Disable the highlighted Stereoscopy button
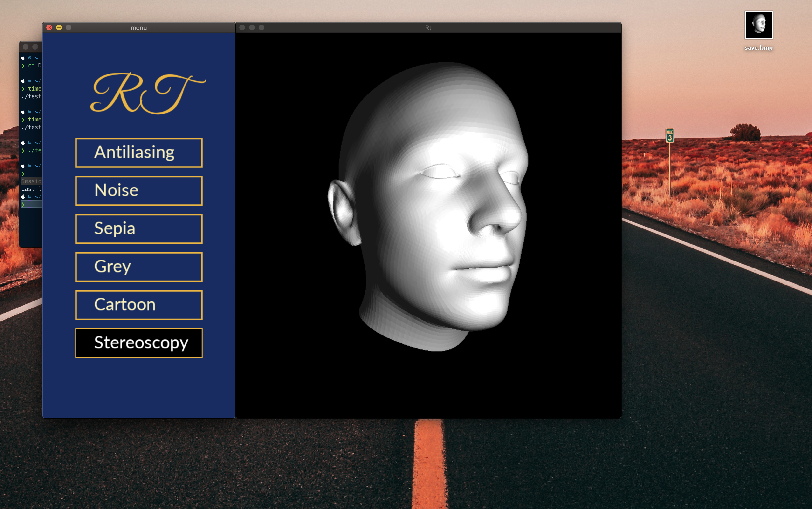 139,343
